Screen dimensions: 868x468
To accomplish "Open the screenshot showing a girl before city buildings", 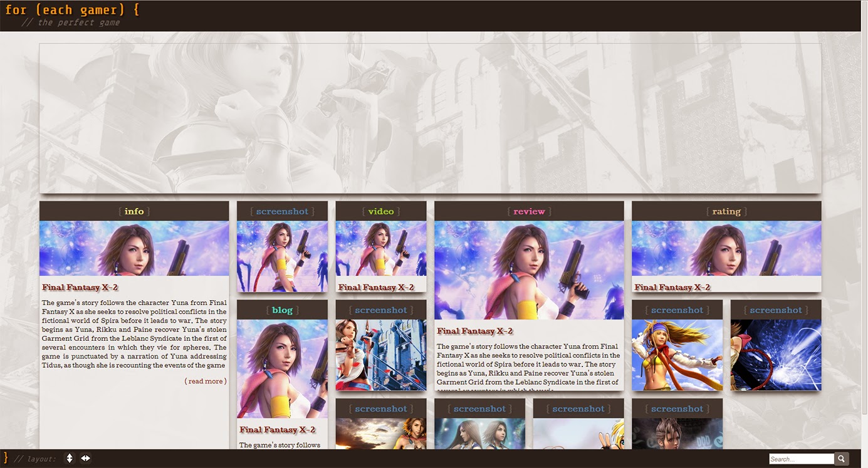I will point(381,355).
